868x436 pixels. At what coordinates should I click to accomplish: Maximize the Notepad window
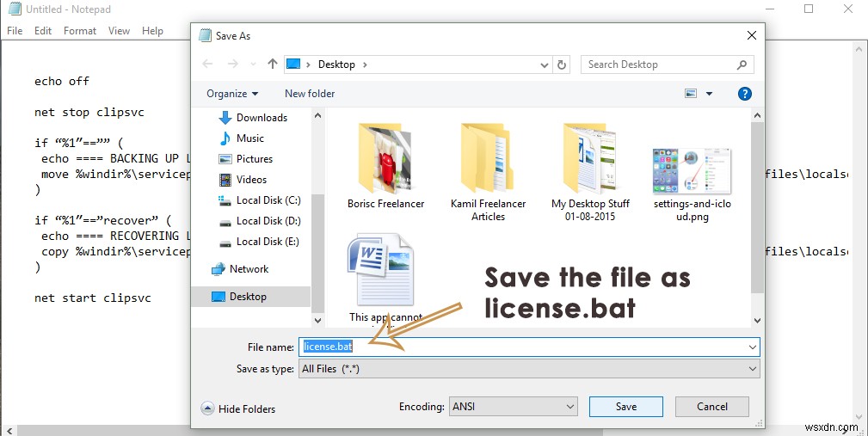click(809, 9)
